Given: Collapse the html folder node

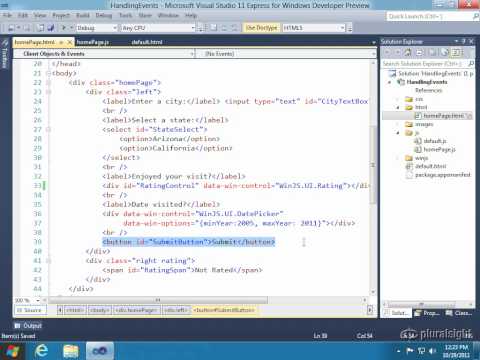Looking at the screenshot, I should (x=398, y=107).
